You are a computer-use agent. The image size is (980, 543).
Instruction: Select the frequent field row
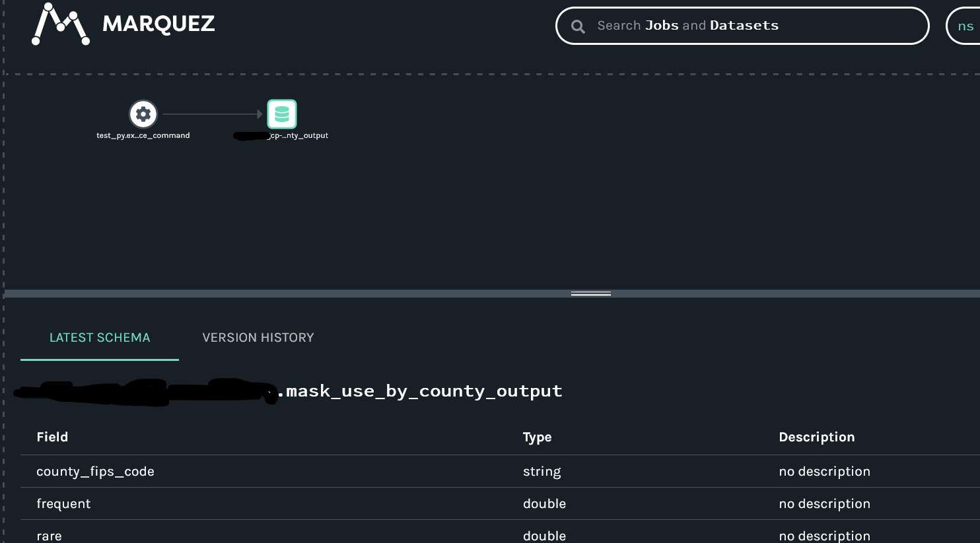click(63, 503)
